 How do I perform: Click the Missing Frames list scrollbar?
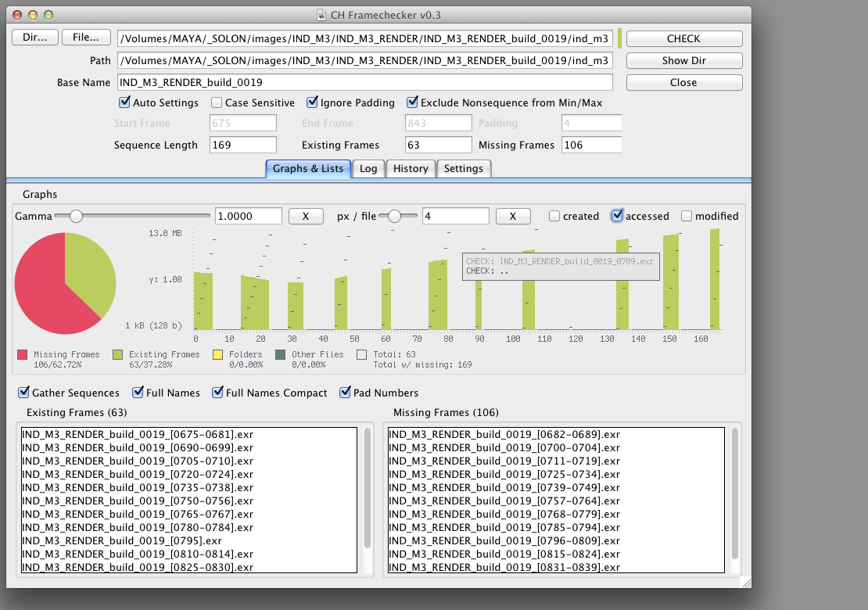(x=735, y=493)
